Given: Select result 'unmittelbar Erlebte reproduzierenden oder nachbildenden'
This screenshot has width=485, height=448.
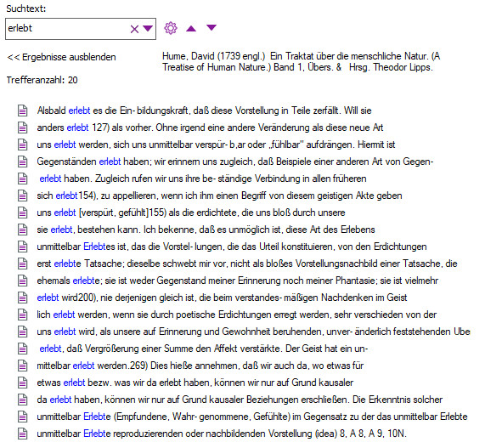Looking at the screenshot, I should (x=222, y=434).
